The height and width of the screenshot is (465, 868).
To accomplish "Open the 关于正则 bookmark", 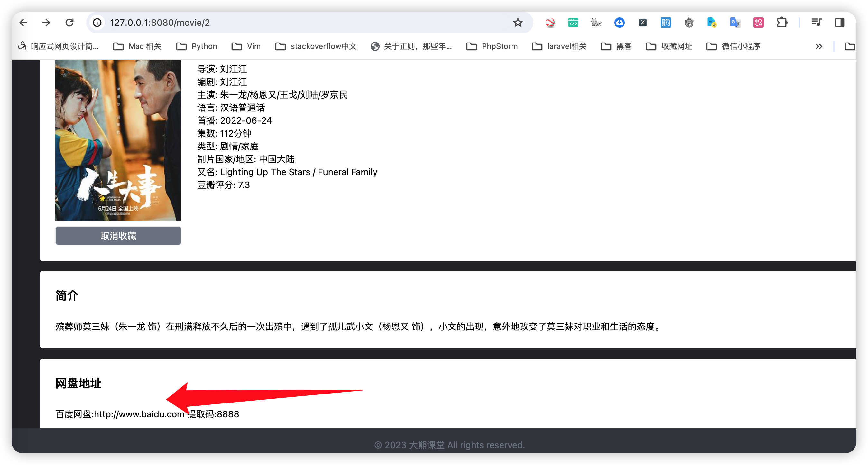I will [x=411, y=46].
